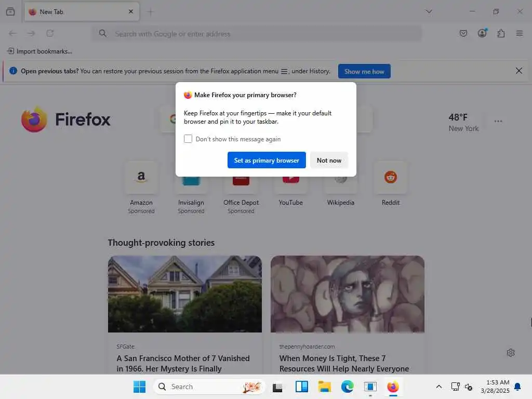Expand the list all tabs chevron
The image size is (532, 399).
tap(429, 11)
